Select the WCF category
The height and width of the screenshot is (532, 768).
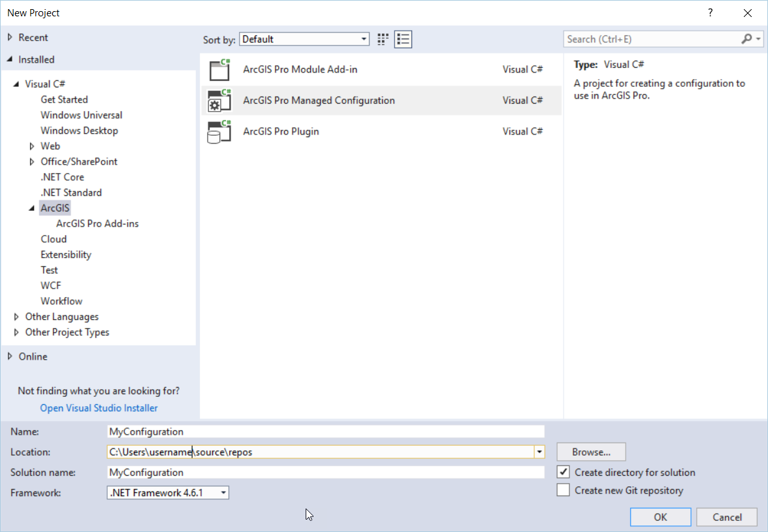tap(51, 286)
